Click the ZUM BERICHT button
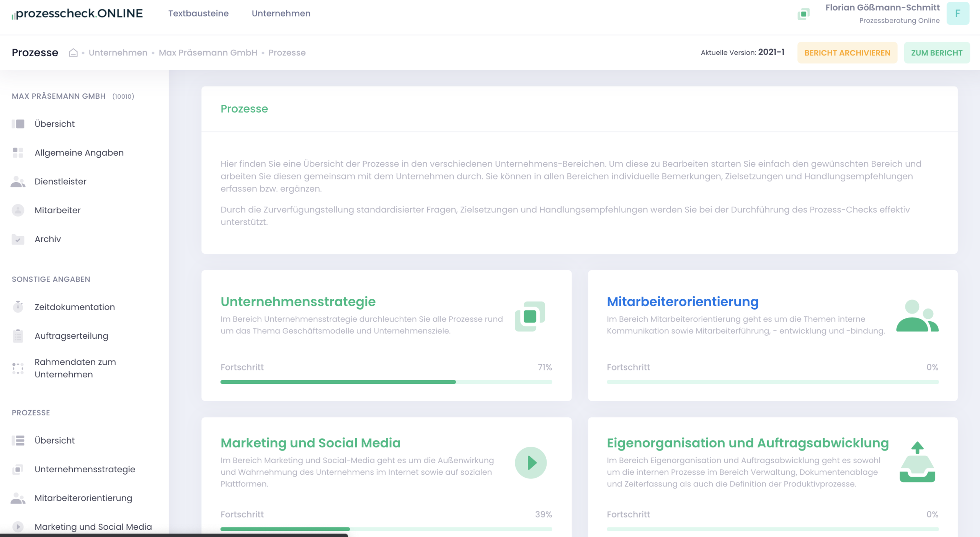980x537 pixels. point(937,53)
